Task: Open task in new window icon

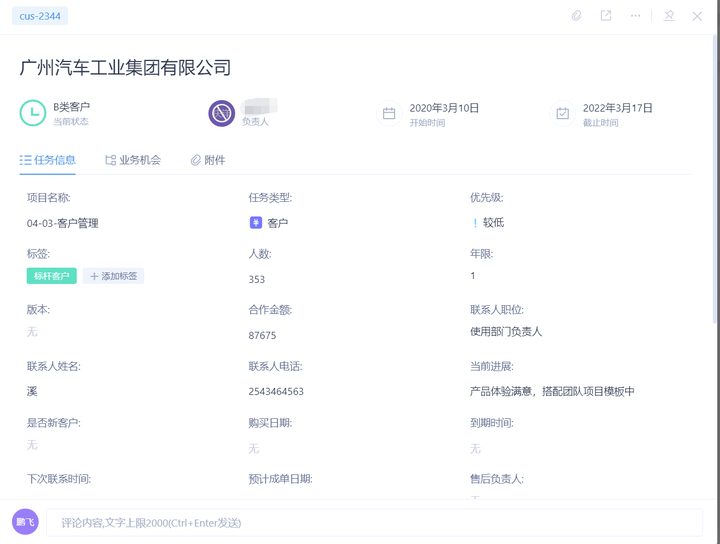Action: (606, 16)
